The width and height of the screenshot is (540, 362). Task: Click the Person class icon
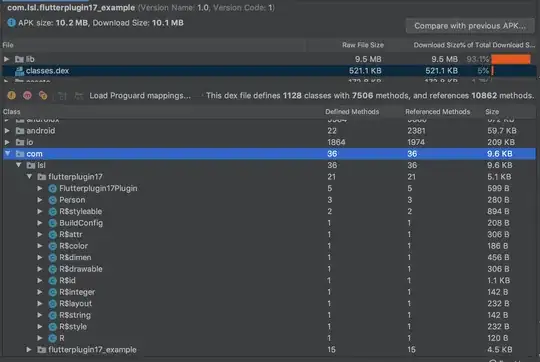[52, 200]
